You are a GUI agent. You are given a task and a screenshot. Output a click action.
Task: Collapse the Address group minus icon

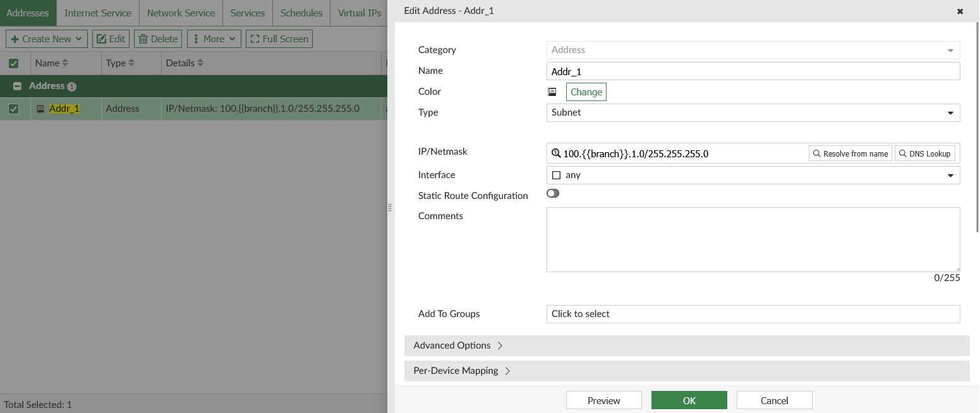tap(17, 86)
